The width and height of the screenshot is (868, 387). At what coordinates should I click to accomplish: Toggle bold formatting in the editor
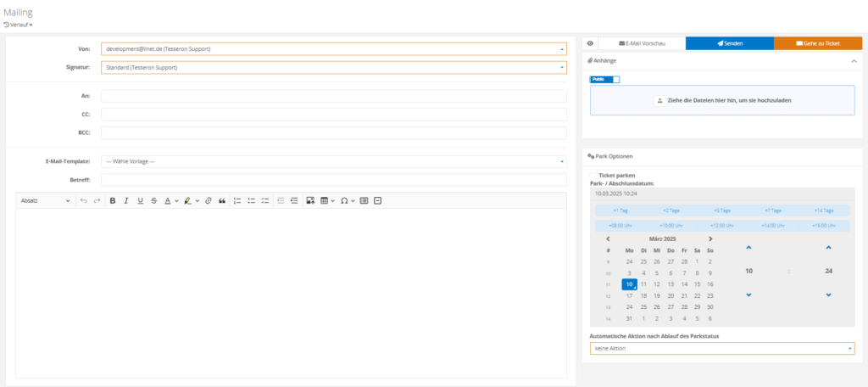pyautogui.click(x=112, y=201)
